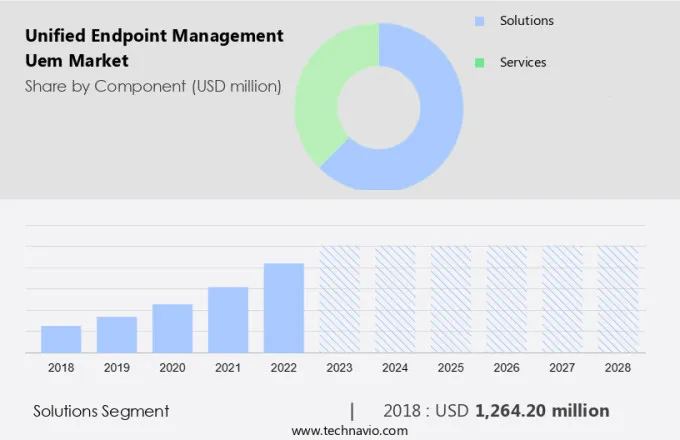This screenshot has height=440, width=680.
Task: Click the hatched 2023 forecast bar
Action: click(x=339, y=299)
